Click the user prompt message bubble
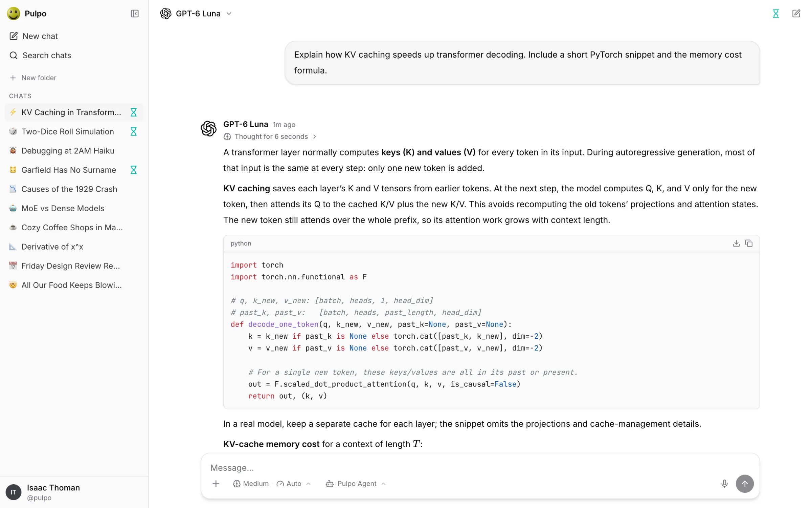 point(522,63)
